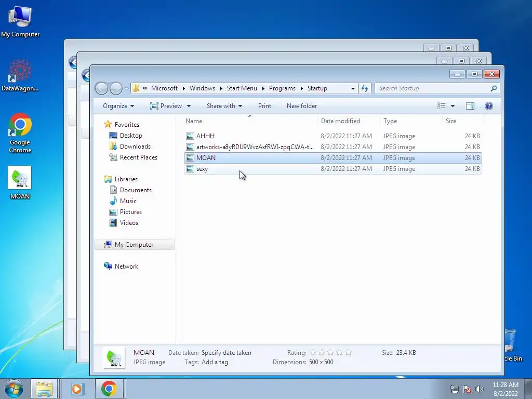
Task: Click Specify date taken field
Action: pyautogui.click(x=227, y=353)
